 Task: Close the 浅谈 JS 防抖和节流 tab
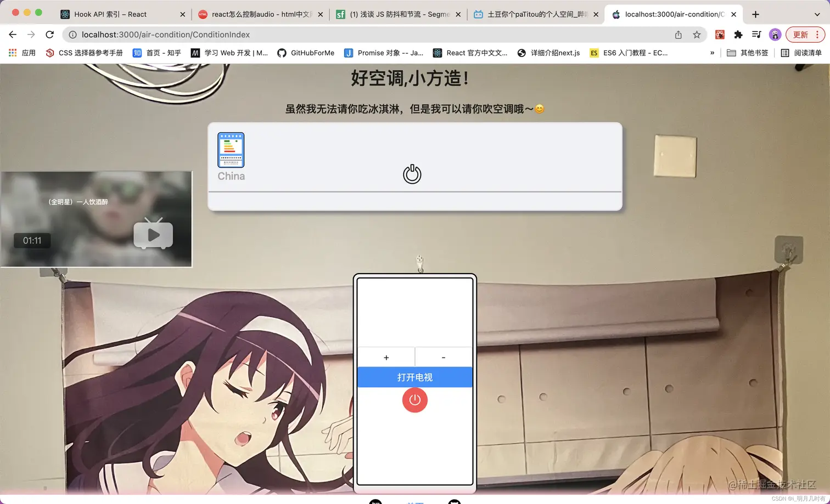458,14
